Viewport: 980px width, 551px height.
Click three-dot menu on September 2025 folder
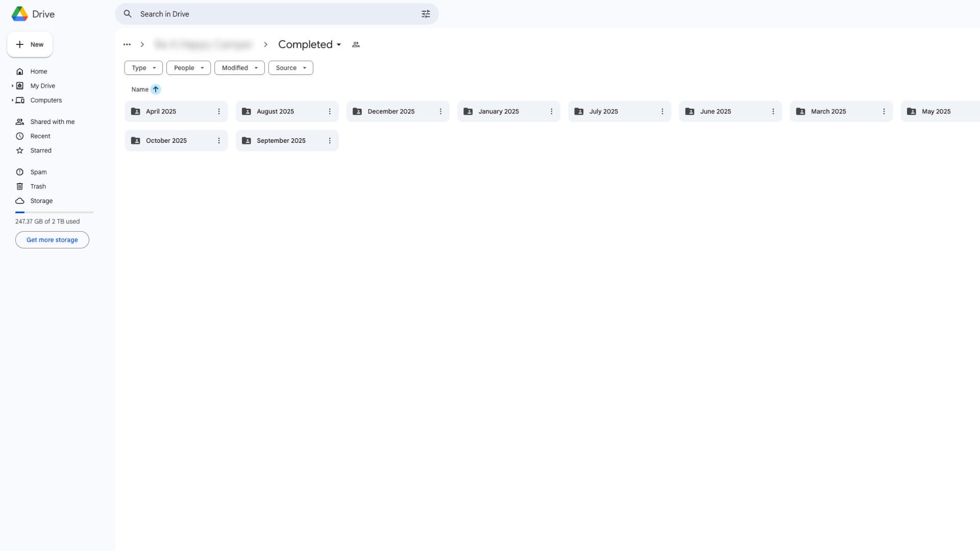pos(330,141)
